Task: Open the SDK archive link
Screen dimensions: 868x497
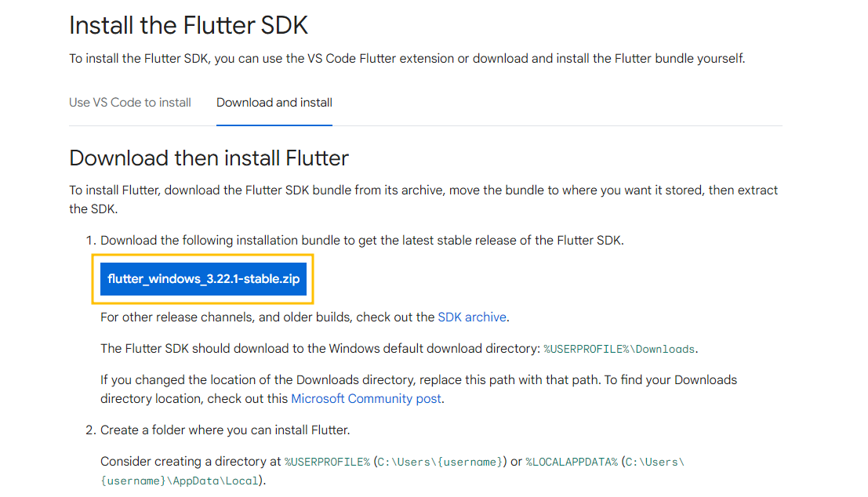Action: [471, 317]
